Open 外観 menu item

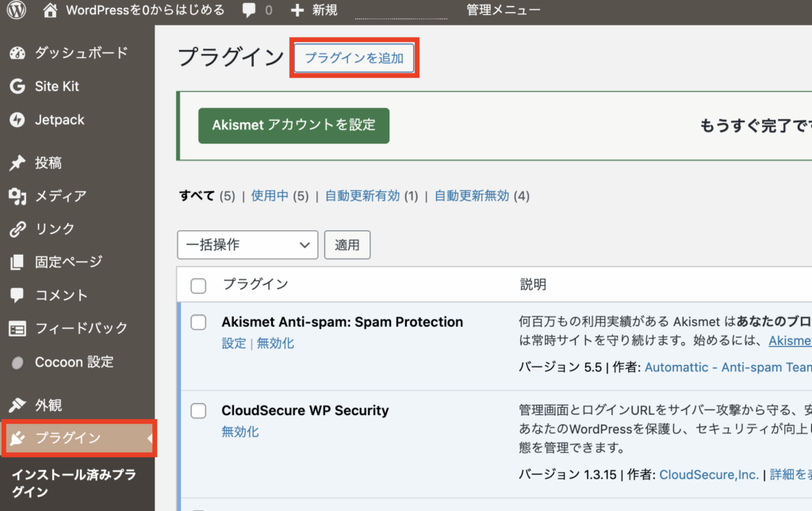(x=48, y=405)
